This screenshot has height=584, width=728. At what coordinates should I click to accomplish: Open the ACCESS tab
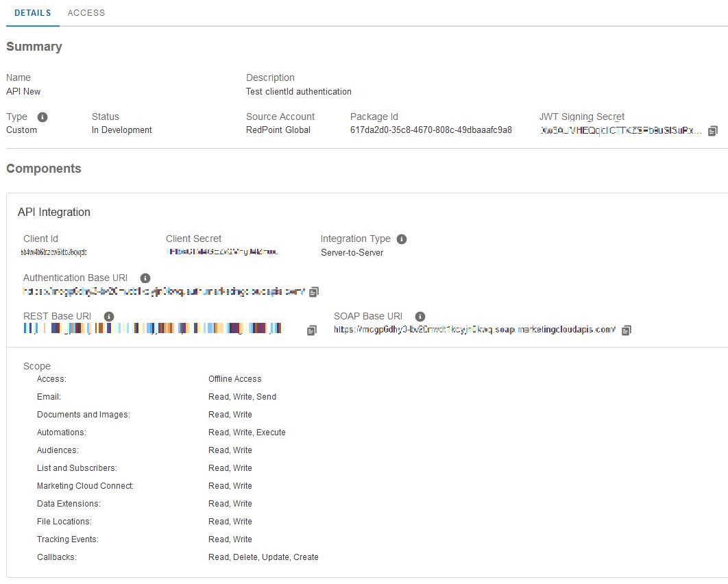pos(86,13)
